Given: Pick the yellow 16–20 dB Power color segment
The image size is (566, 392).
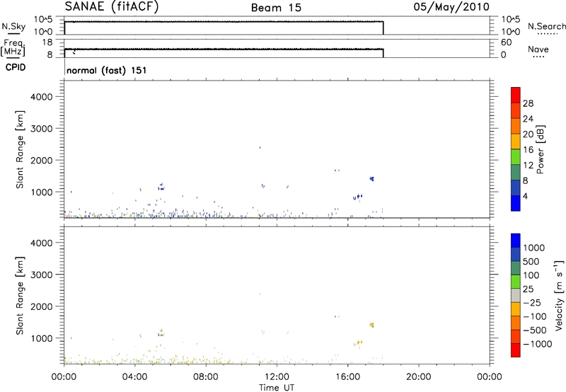Looking at the screenshot, I should pos(516,142).
